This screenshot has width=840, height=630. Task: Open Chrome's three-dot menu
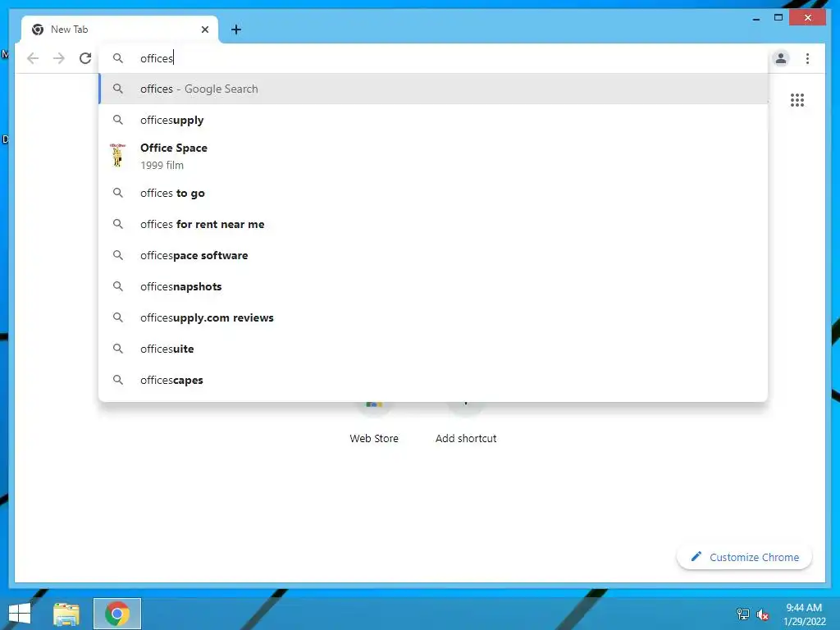pyautogui.click(x=807, y=58)
